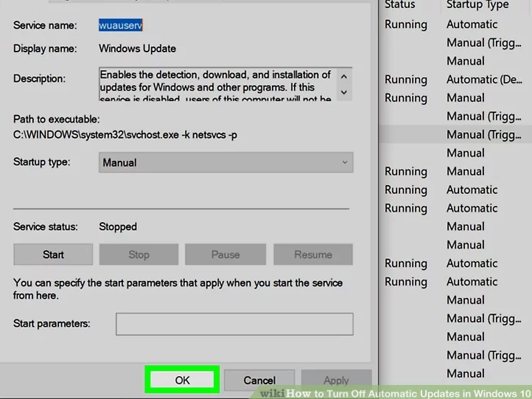Sort services by the Status column header

[400, 5]
